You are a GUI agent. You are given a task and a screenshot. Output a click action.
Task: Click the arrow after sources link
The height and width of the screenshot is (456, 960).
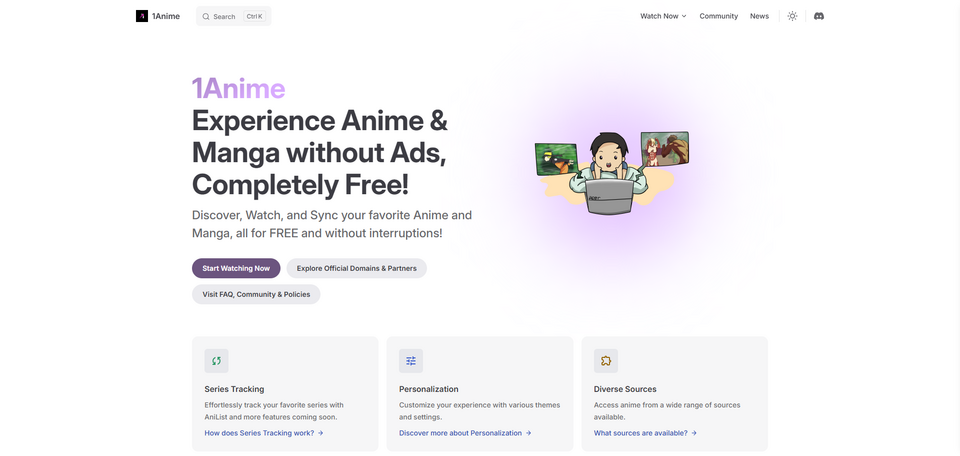pos(694,433)
